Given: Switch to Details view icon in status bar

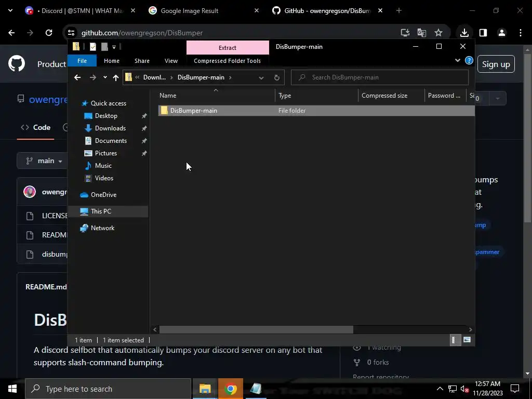Looking at the screenshot, I should 454,340.
